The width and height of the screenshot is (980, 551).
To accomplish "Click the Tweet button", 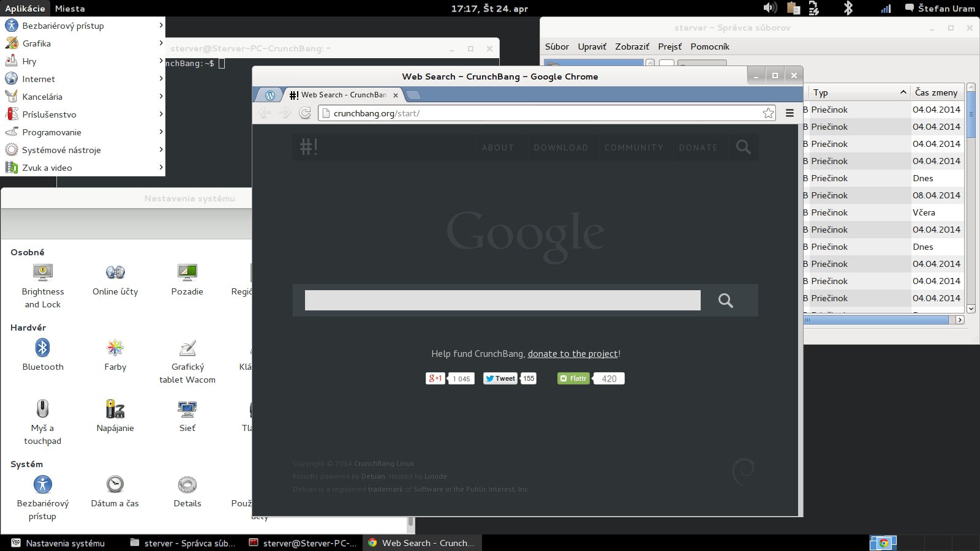I will click(500, 378).
